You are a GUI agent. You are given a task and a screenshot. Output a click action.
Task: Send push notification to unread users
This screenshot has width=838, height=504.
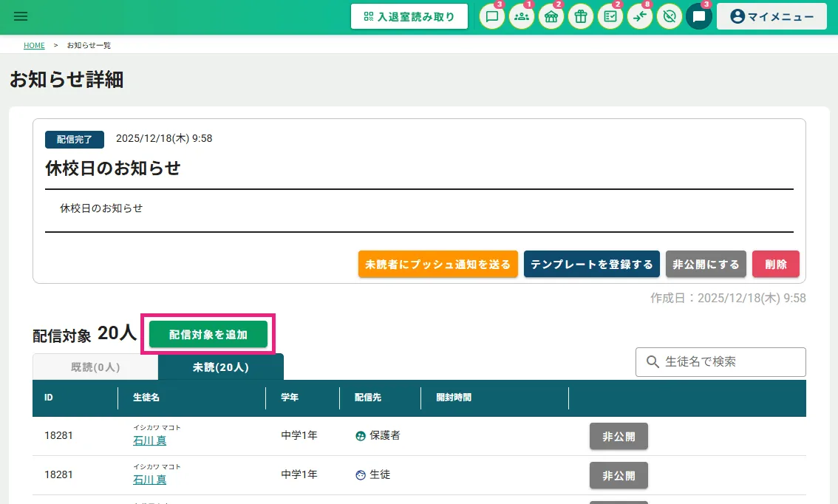(438, 264)
